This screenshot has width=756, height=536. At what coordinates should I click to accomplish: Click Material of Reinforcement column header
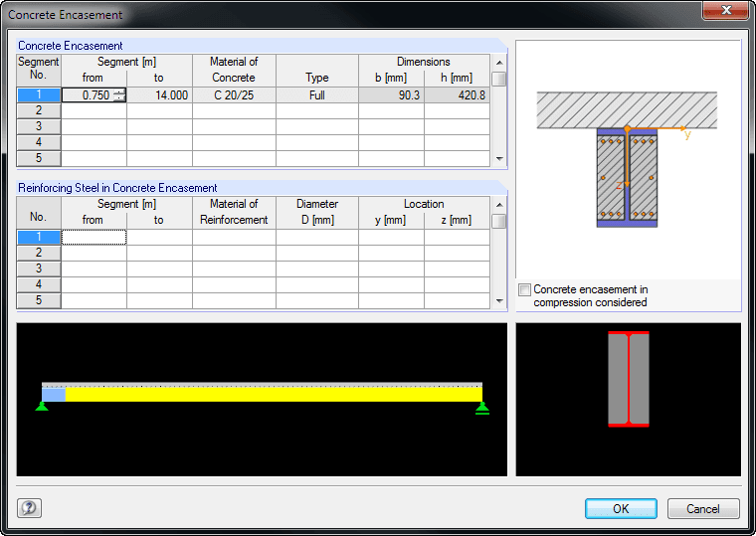[x=234, y=212]
